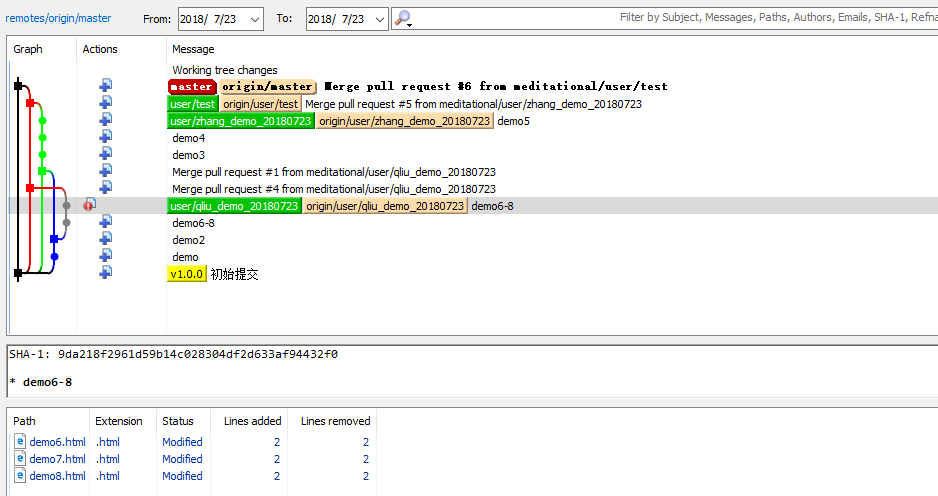Screen dimensions: 938x496
Task: Click the red modified action icon for demo6-8
Action: click(x=89, y=205)
